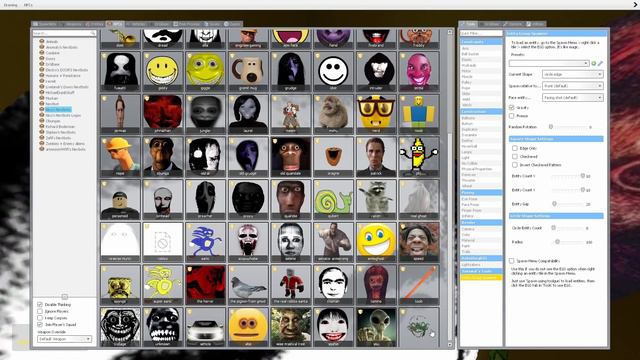Open the Face entity dropdown
This screenshot has height=360, width=640.
click(572, 98)
